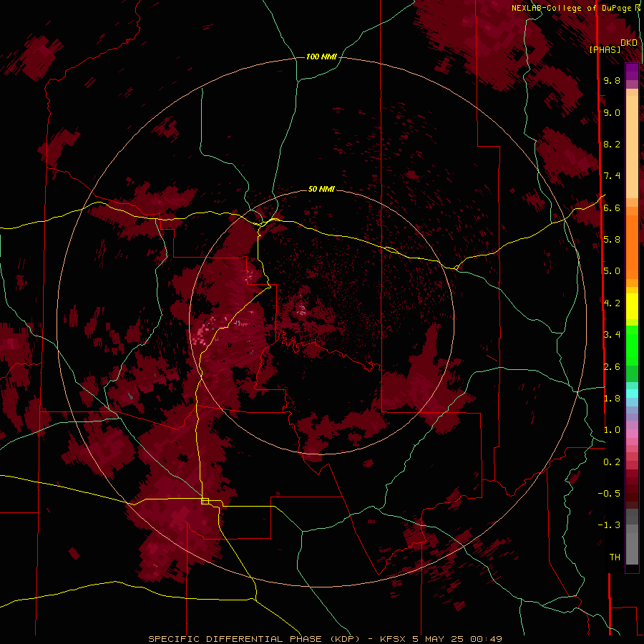Click the cyan segment of color bar
This screenshot has width=644, height=644.
pos(632,394)
